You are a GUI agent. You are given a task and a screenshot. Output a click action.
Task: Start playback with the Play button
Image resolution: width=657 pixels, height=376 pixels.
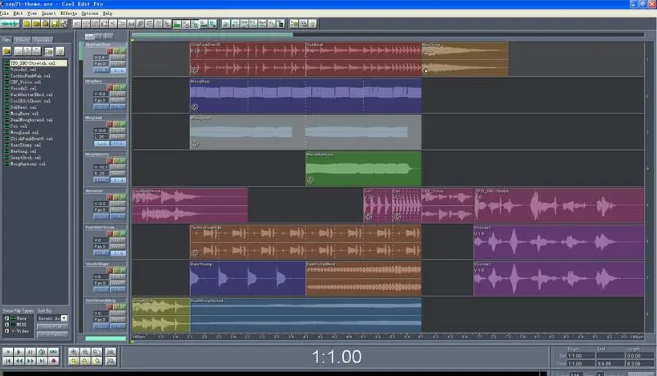click(x=19, y=352)
